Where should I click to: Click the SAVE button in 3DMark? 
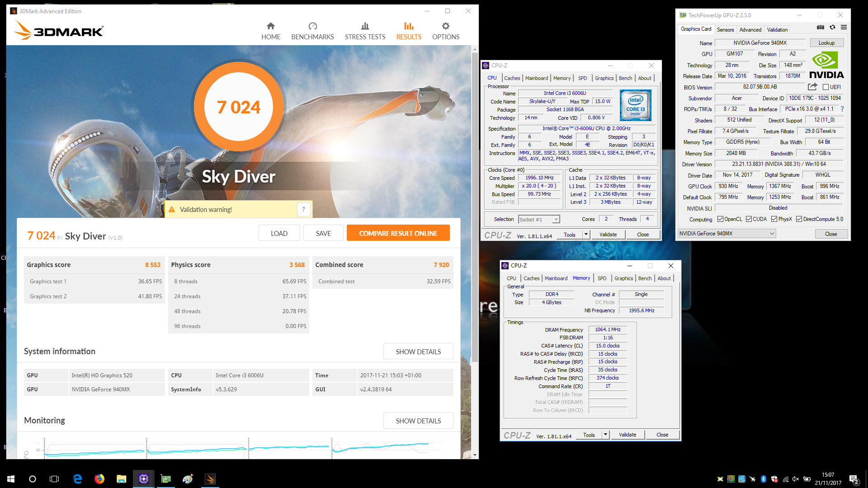(323, 233)
